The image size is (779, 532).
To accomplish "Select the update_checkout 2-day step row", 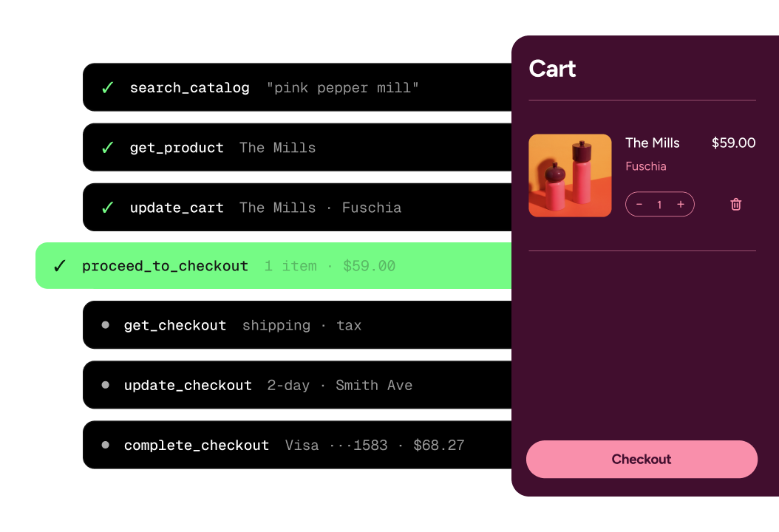I will tap(297, 385).
